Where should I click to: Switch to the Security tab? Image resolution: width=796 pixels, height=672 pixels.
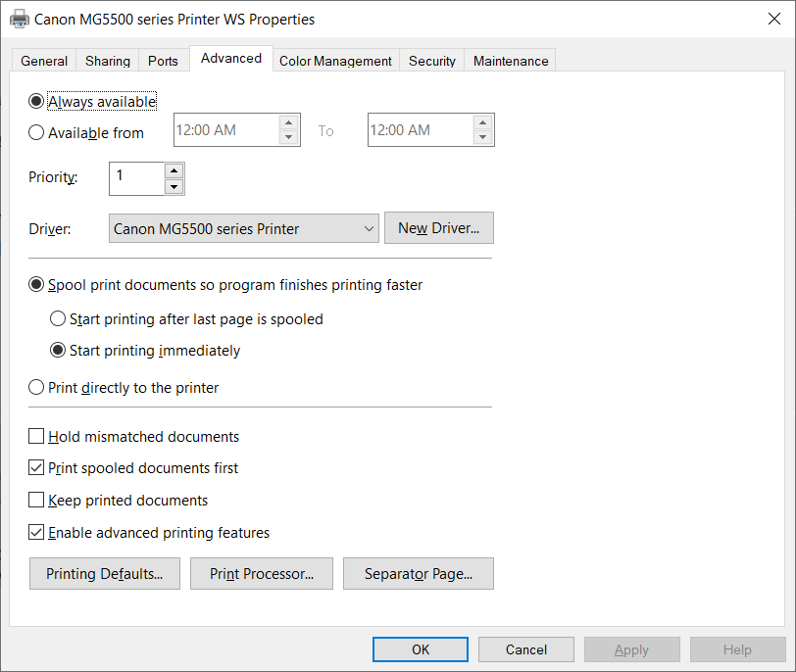[x=432, y=61]
